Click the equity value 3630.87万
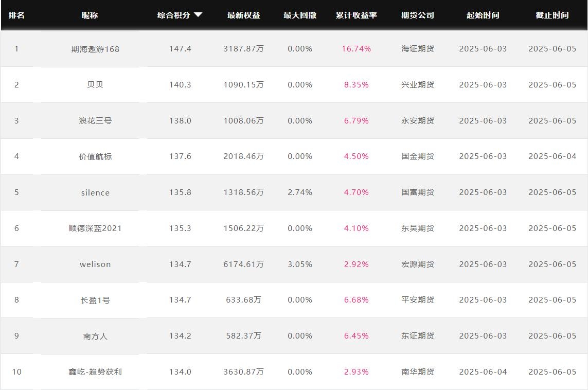Screen dimensions: 588x390 point(244,372)
